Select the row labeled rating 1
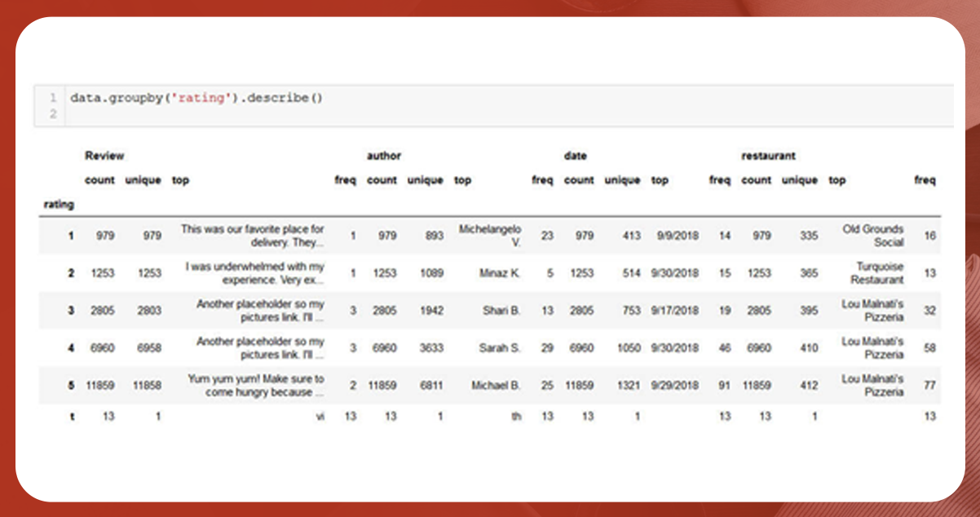 coord(70,236)
